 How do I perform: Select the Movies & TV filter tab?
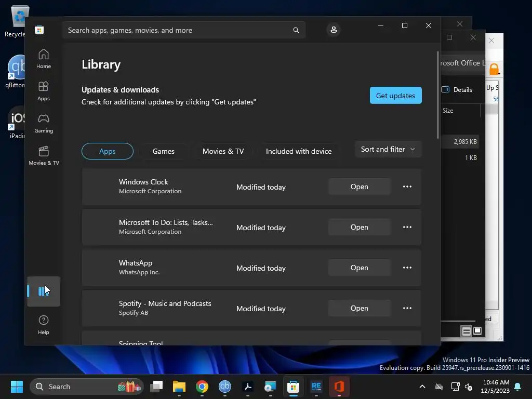tap(223, 151)
